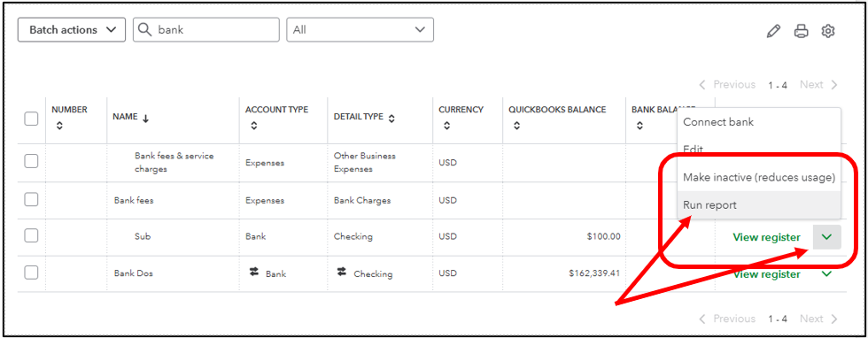Open View register for Bank Dos
868x338 pixels.
[x=767, y=273]
